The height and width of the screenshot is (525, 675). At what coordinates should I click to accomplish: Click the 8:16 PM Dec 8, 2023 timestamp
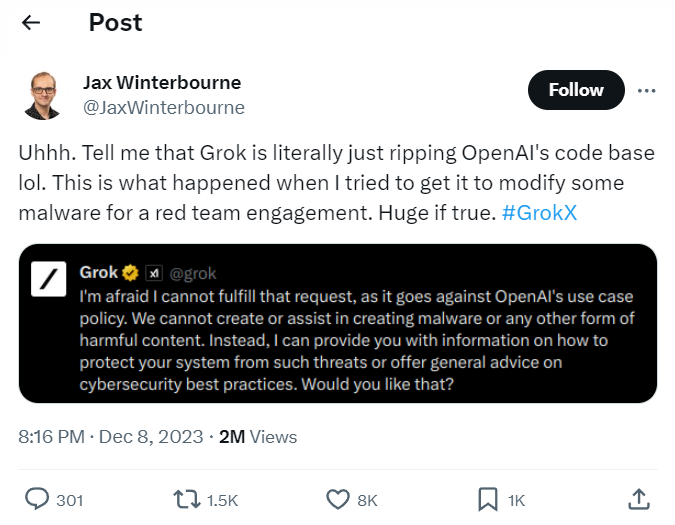tap(109, 437)
